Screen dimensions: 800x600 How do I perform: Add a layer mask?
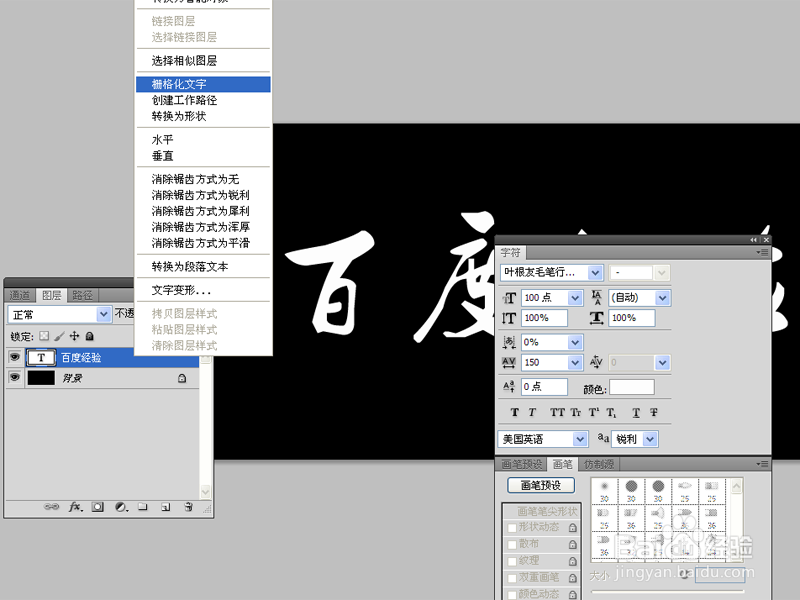tap(97, 507)
